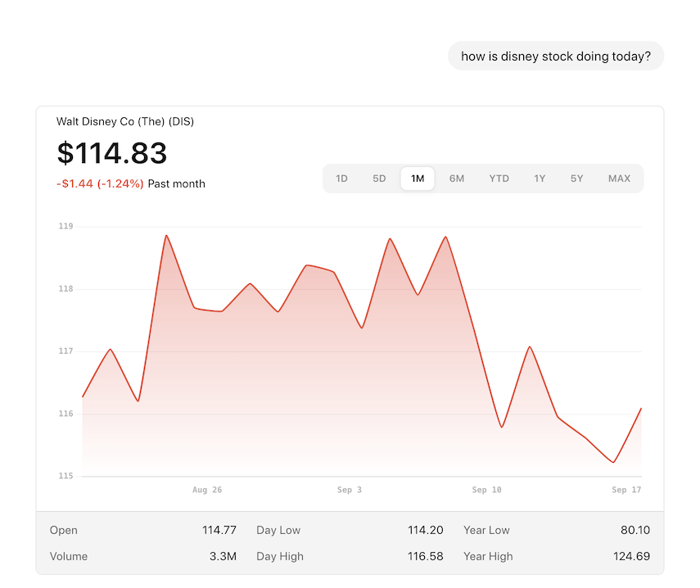Click the Year High value 124.69
The height and width of the screenshot is (588, 700).
pyautogui.click(x=632, y=556)
